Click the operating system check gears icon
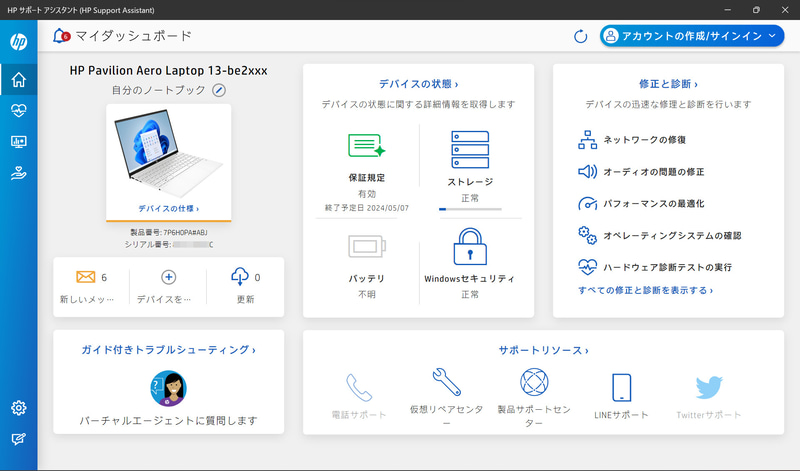Viewport: 800px width, 471px height. point(587,235)
